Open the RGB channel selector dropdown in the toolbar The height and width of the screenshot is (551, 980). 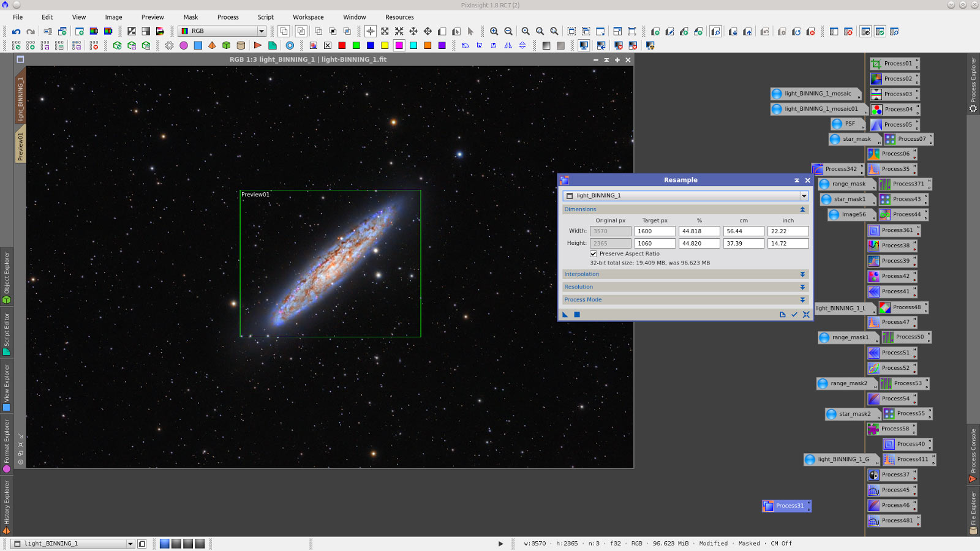260,31
